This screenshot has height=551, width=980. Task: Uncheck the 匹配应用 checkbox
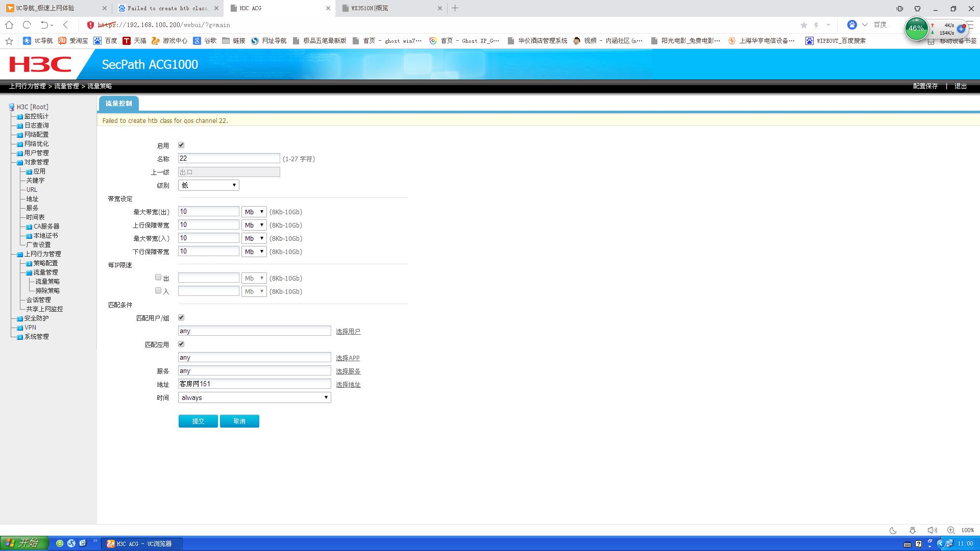(181, 344)
